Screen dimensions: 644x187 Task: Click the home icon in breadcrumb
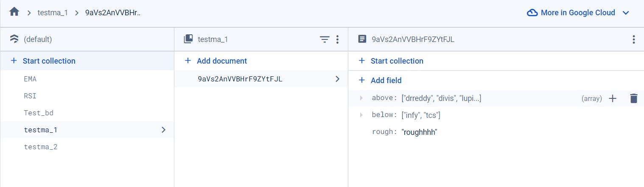coord(14,12)
